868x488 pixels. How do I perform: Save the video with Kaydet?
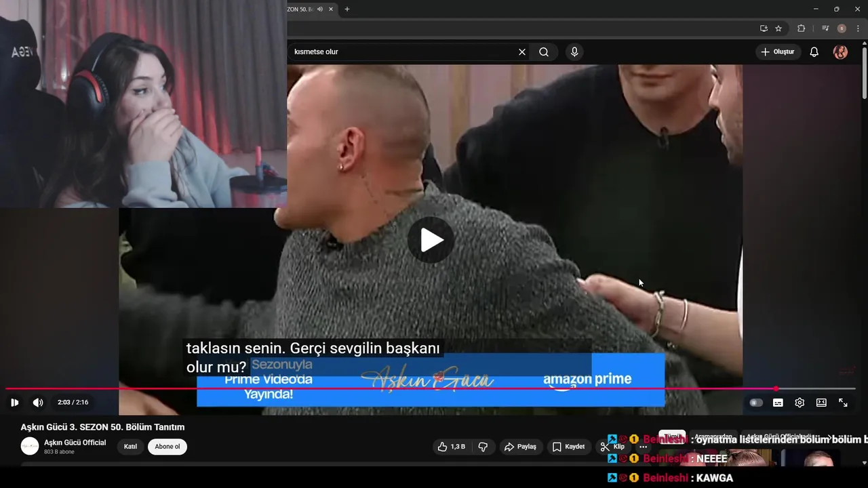point(568,447)
